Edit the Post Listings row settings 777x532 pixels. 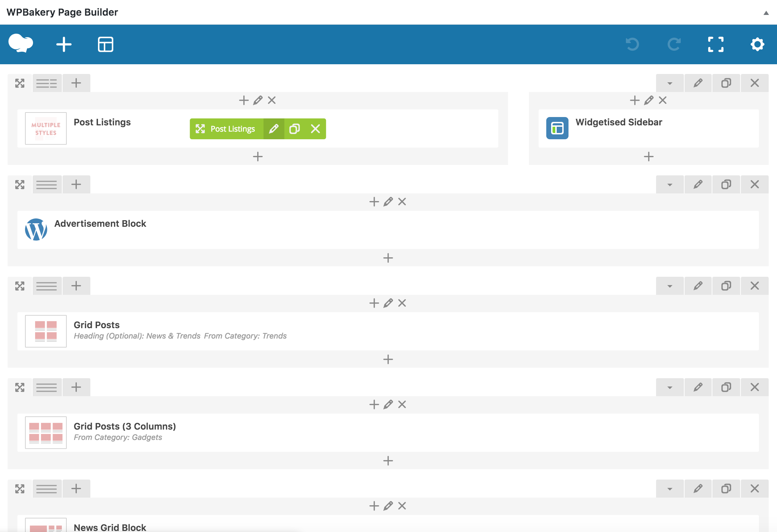tap(698, 83)
